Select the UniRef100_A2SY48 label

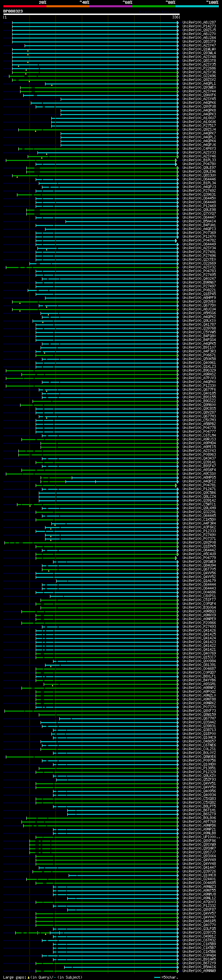click(x=199, y=57)
